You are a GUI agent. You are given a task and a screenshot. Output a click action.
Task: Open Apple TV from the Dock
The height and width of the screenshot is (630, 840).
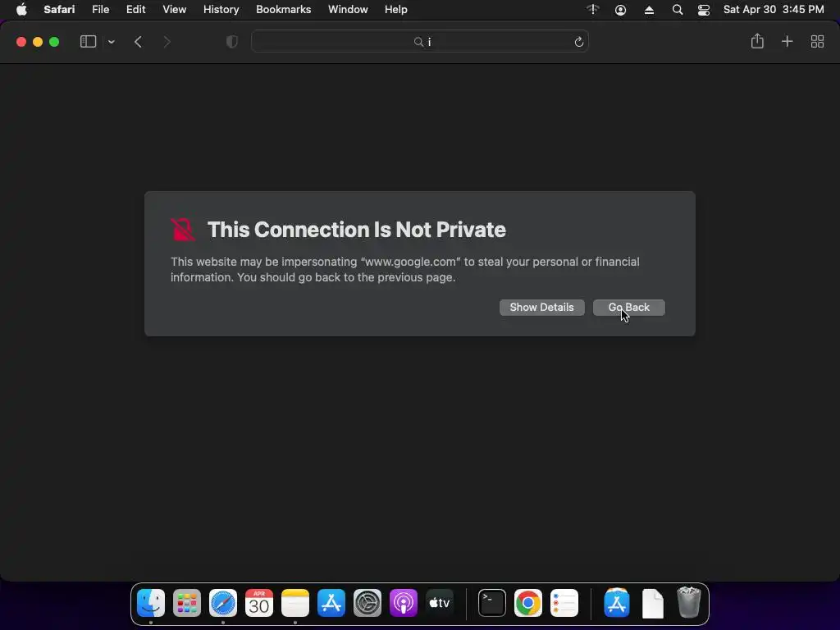point(440,603)
